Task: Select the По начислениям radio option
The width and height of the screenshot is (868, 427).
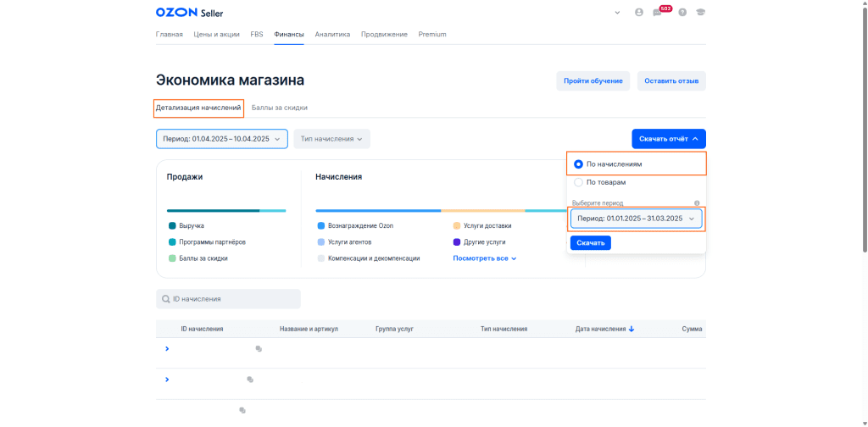Action: [x=578, y=164]
